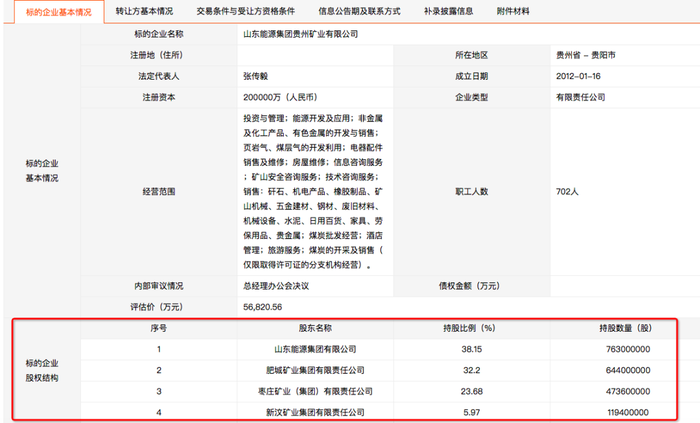Click registered capital 200000万（人民币）
Viewport: 700px width, 423px height.
(x=280, y=97)
